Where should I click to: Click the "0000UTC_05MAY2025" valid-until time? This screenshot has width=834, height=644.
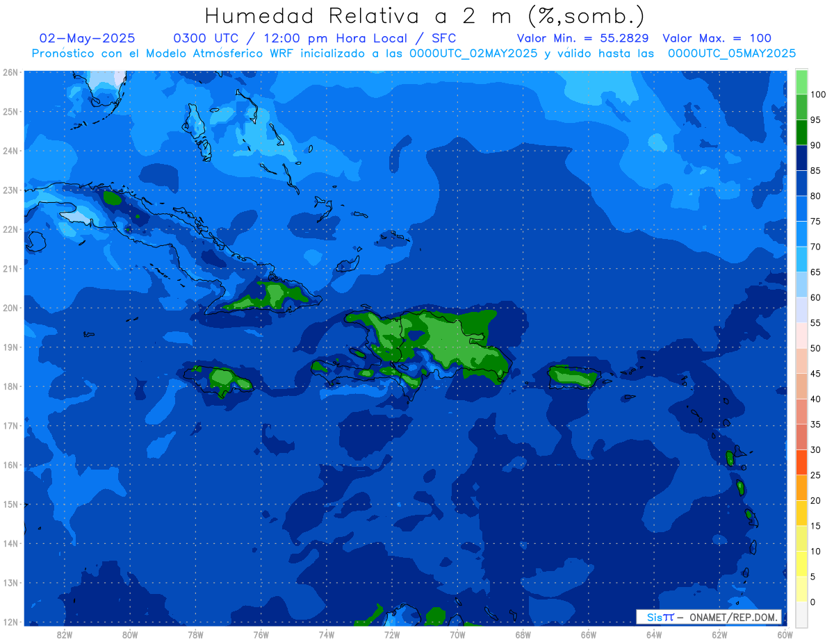click(732, 53)
